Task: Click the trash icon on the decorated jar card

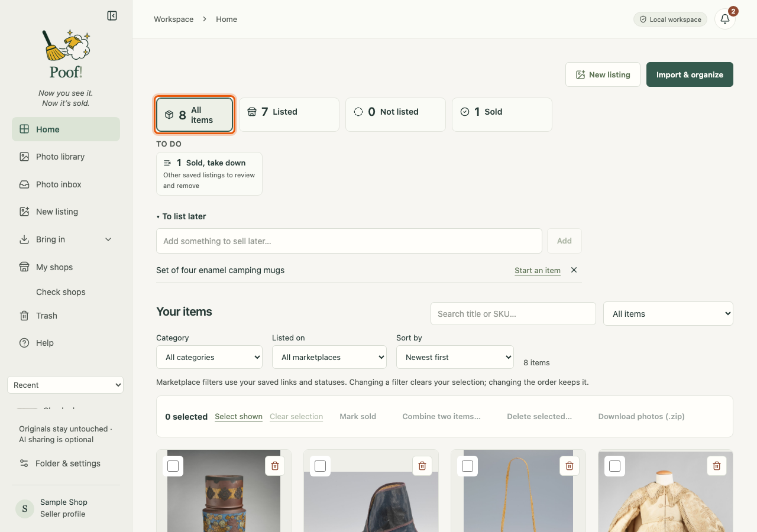Action: pyautogui.click(x=275, y=466)
